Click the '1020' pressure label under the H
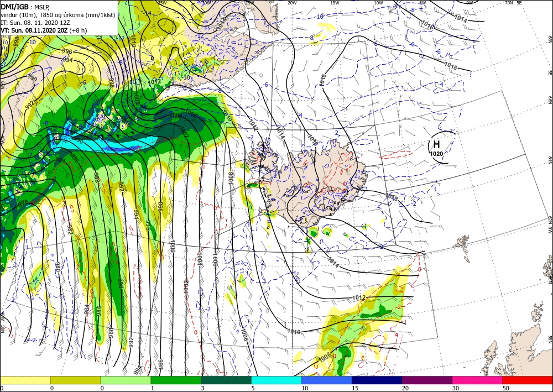 [x=437, y=154]
